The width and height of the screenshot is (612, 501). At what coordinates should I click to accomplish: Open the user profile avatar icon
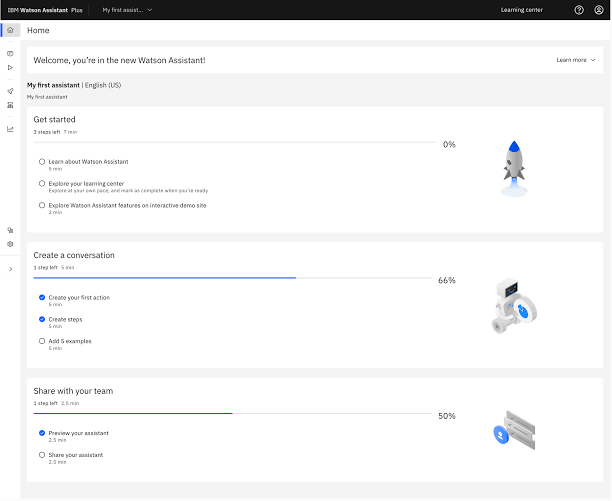pyautogui.click(x=599, y=10)
